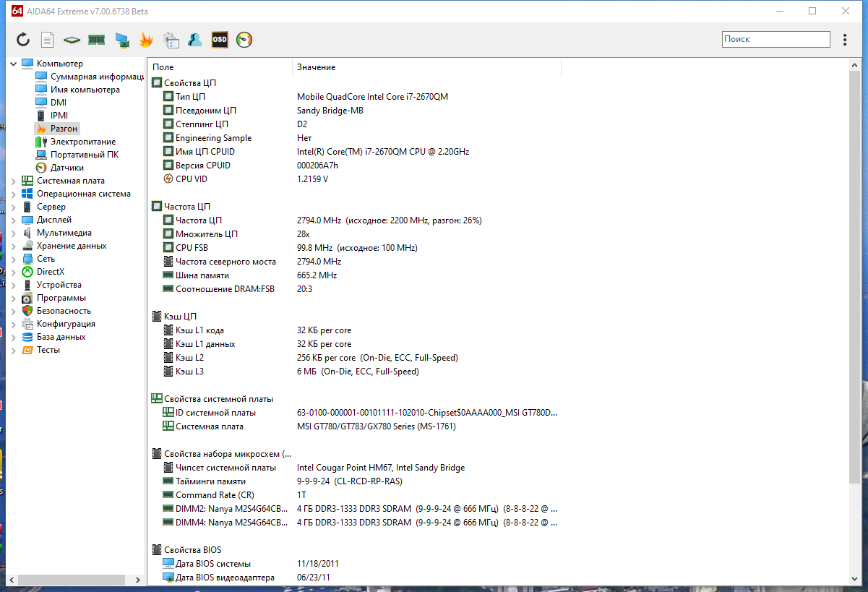Expand the Системная плата node
The image size is (868, 592).
(13, 181)
